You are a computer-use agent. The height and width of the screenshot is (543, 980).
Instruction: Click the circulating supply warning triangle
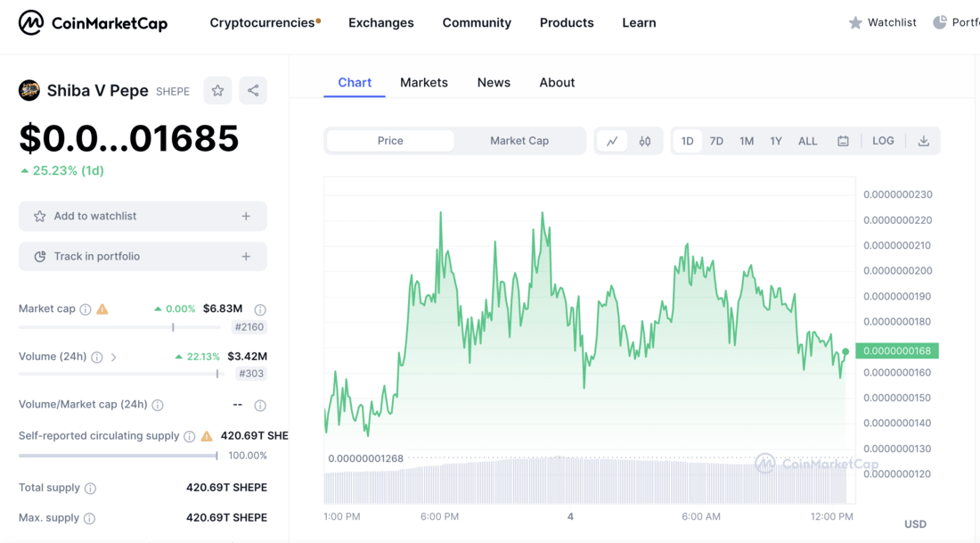click(x=207, y=436)
